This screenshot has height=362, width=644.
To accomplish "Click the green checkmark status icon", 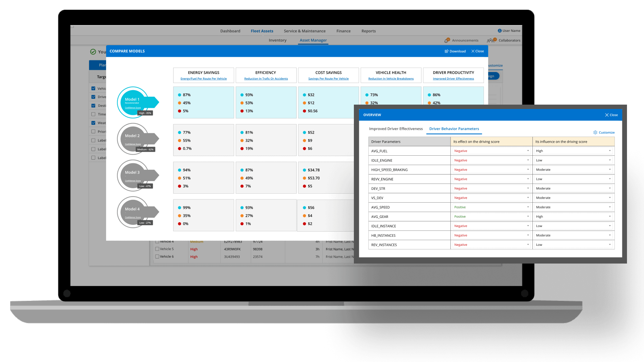I will [x=93, y=52].
